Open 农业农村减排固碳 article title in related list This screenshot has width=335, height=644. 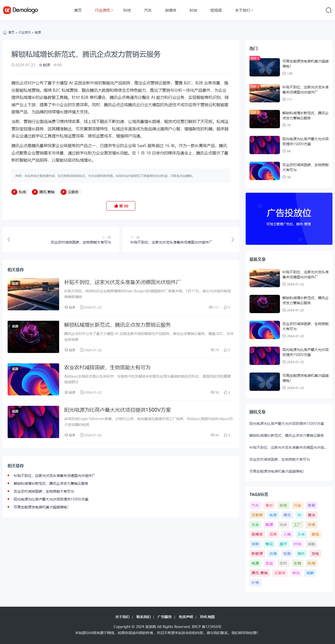coord(107,367)
